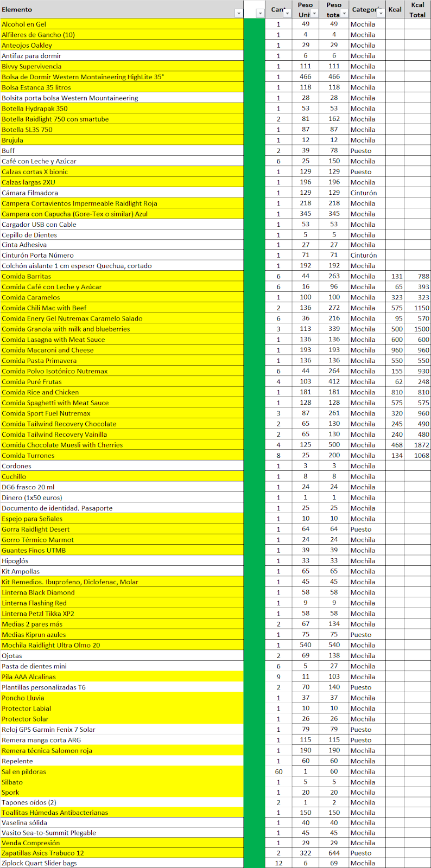Select 'Ziplock Quart Slider bags' cell
Screen dimensions: 431x868
point(122,863)
